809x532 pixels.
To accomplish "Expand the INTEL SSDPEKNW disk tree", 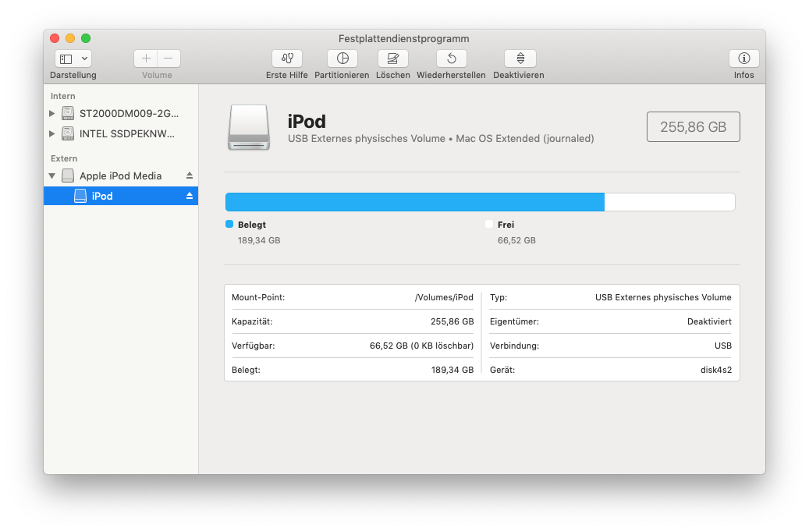I will pos(51,133).
